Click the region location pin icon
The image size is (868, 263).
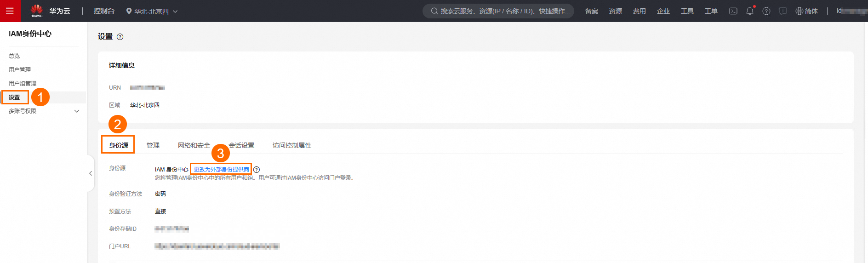129,11
